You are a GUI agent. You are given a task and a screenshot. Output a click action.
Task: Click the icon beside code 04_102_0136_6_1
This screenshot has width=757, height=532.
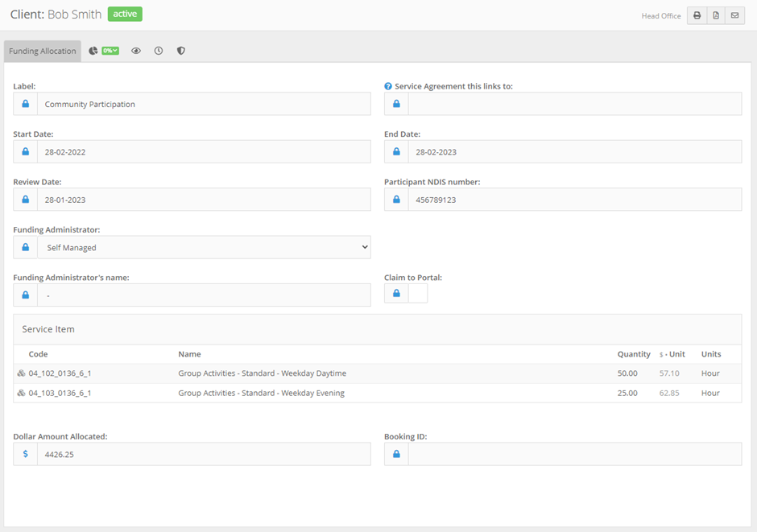(21, 373)
